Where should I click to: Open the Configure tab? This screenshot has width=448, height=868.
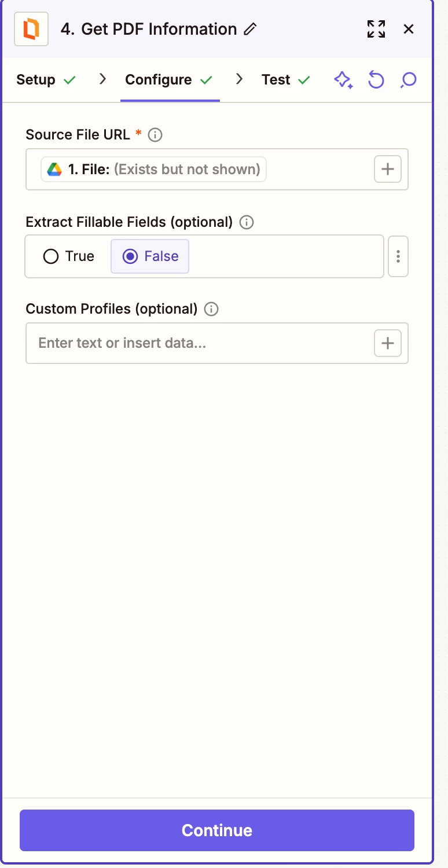(169, 80)
